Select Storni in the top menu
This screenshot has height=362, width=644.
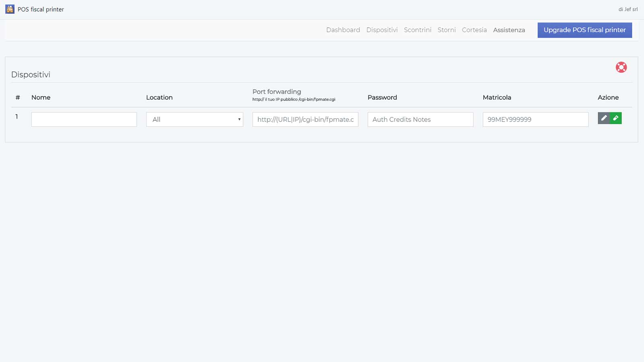coord(446,30)
